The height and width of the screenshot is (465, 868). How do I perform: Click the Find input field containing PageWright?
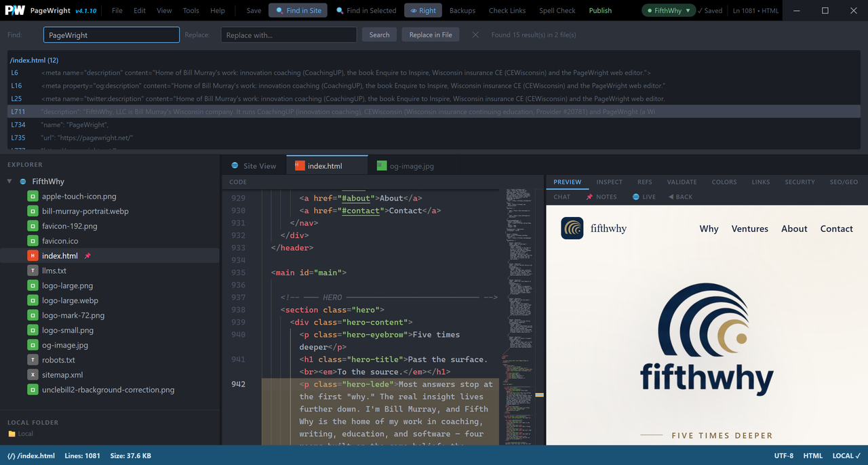tap(111, 35)
